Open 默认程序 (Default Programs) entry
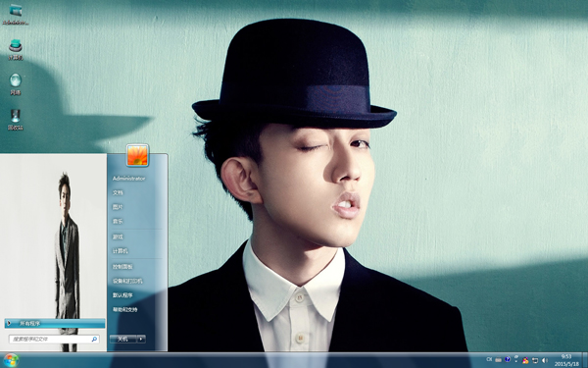Image resolution: width=588 pixels, height=368 pixels. (x=122, y=295)
